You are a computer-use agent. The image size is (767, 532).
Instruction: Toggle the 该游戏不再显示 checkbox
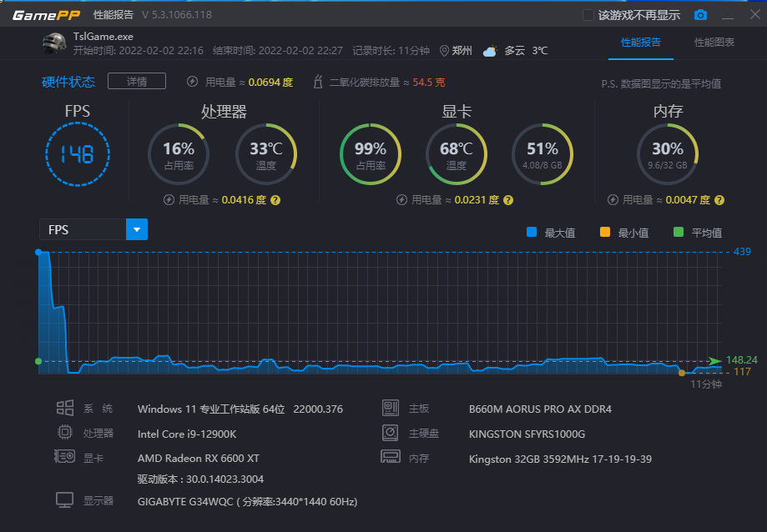588,15
